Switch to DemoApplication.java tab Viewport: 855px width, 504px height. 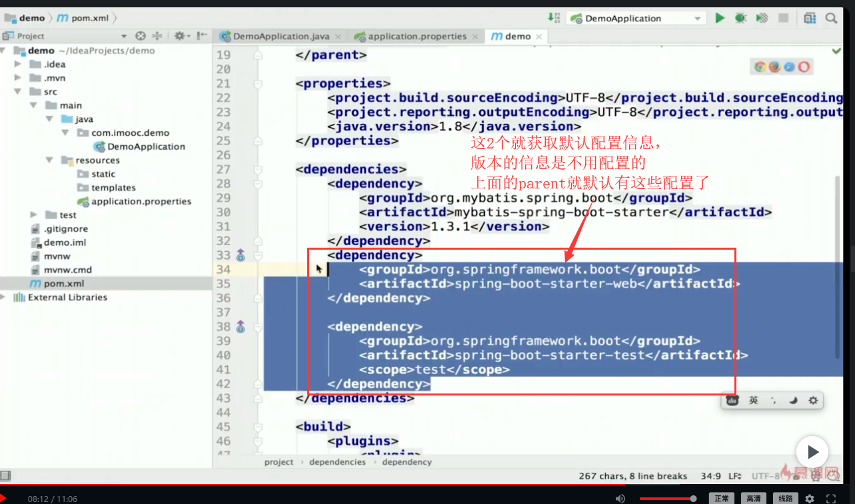point(281,37)
